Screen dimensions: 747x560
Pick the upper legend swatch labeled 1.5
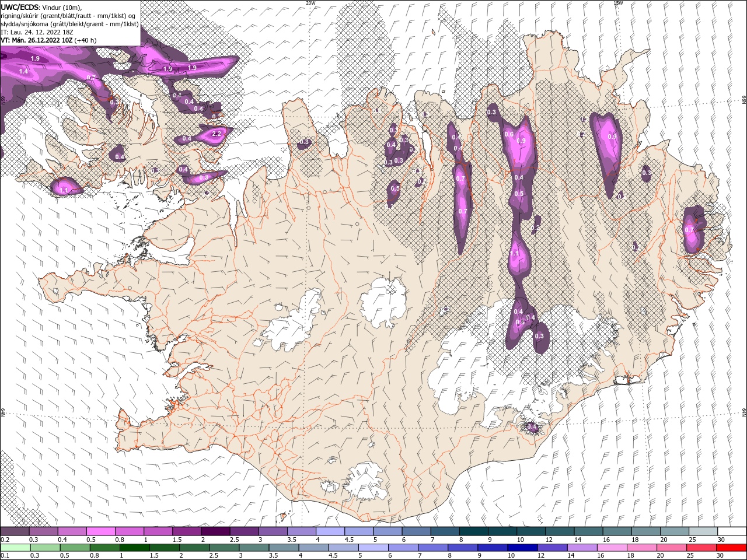point(187,531)
